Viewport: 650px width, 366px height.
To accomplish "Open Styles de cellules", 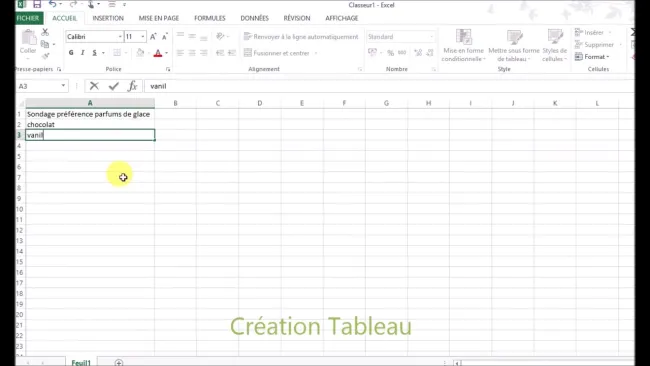I will tap(555, 46).
